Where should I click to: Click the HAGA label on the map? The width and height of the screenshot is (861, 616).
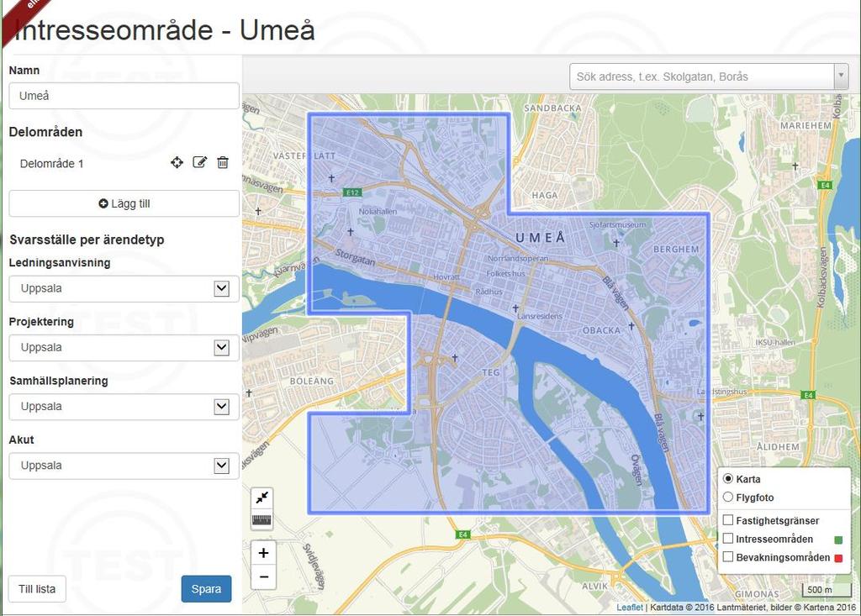[545, 195]
